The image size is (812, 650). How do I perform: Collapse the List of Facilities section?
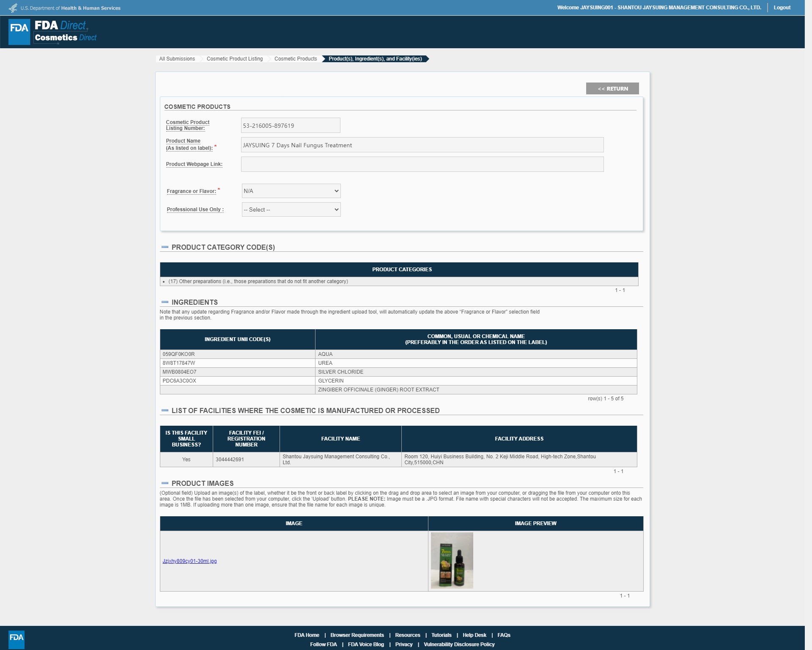pyautogui.click(x=165, y=410)
